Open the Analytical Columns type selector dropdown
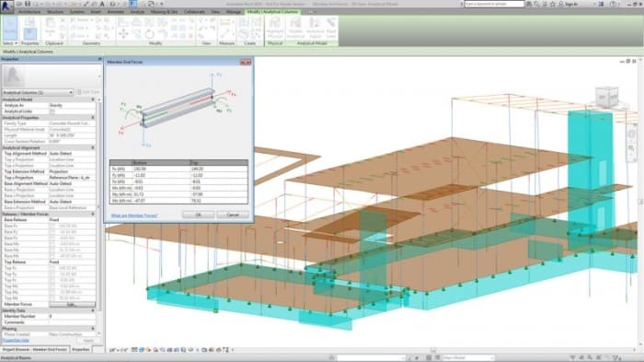The image size is (644, 362). click(x=38, y=92)
